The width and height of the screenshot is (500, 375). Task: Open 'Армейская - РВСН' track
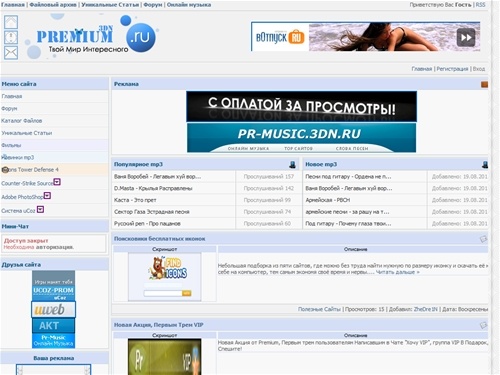(328, 200)
